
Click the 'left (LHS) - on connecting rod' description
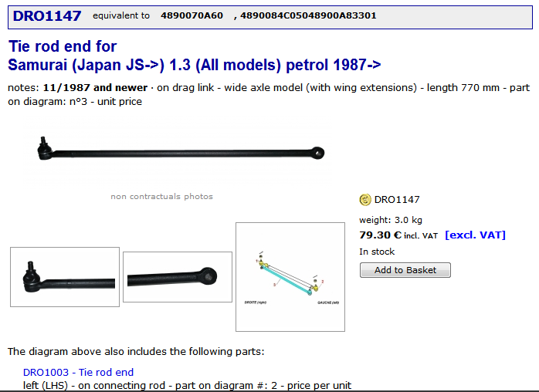click(x=188, y=386)
